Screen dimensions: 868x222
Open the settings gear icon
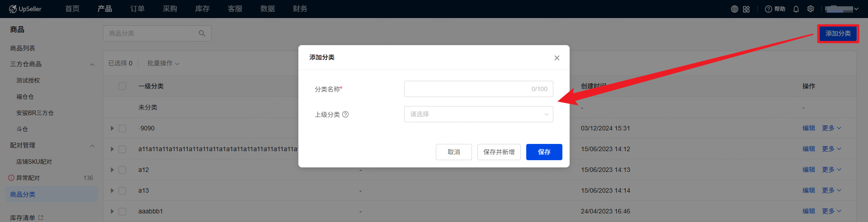pyautogui.click(x=811, y=9)
